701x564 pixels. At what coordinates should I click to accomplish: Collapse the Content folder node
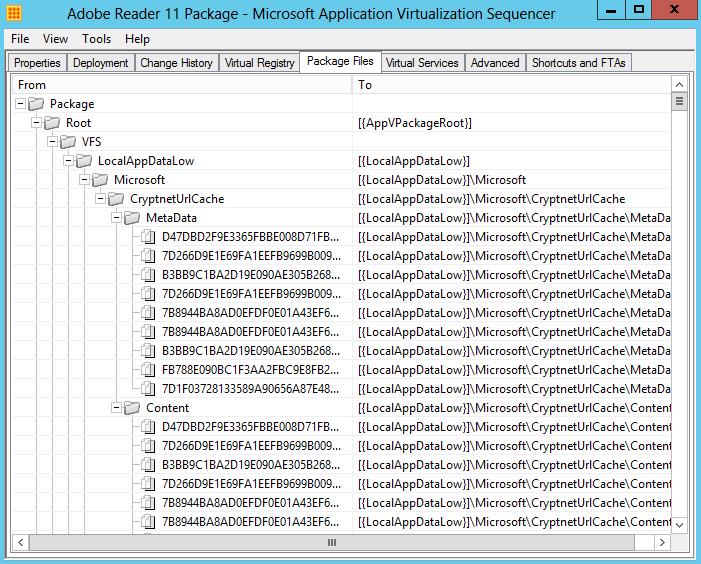coord(117,408)
